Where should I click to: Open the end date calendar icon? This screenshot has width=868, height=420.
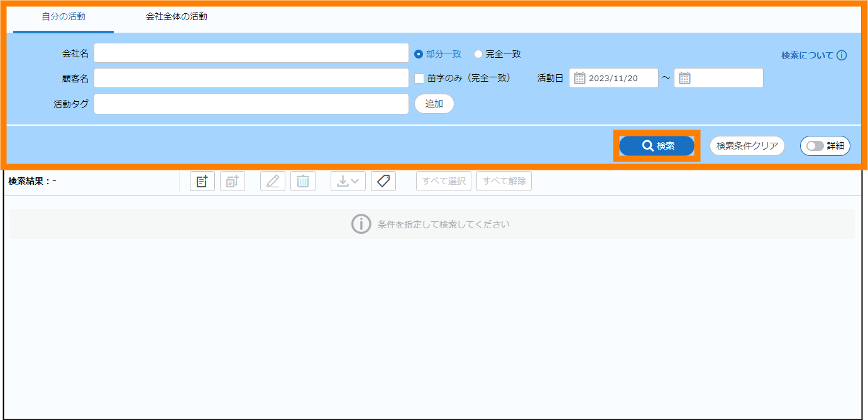pyautogui.click(x=684, y=79)
